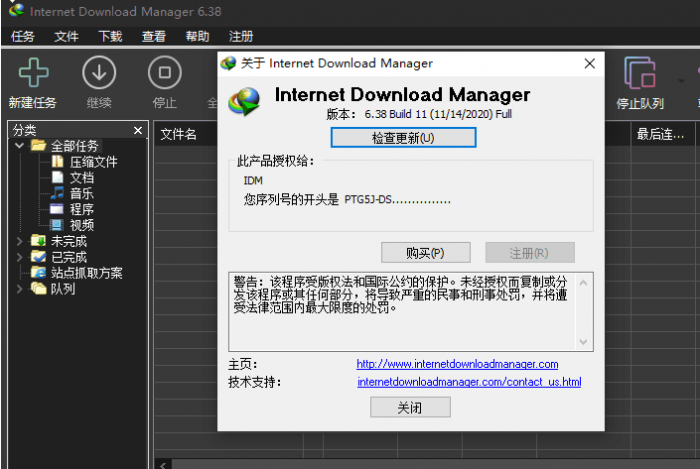The image size is (700, 469).
Task: Expand the 队列 tree node
Action: 19,289
